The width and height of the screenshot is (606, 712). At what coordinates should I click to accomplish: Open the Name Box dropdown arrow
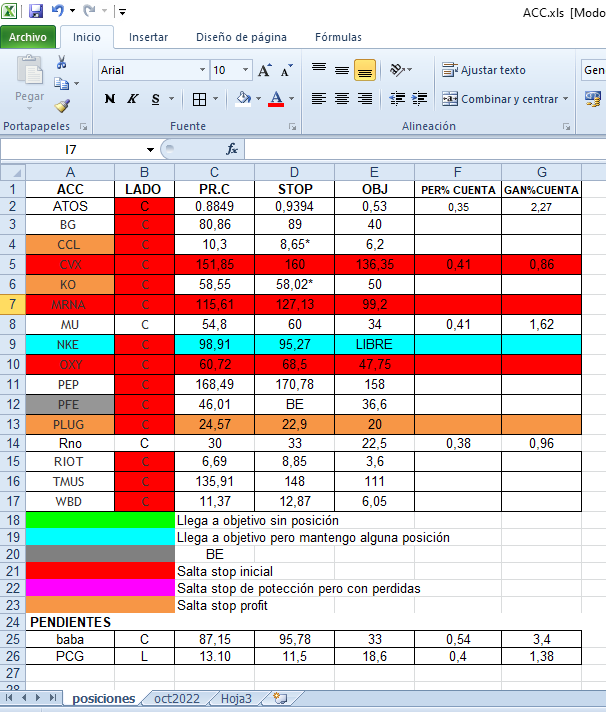click(150, 149)
